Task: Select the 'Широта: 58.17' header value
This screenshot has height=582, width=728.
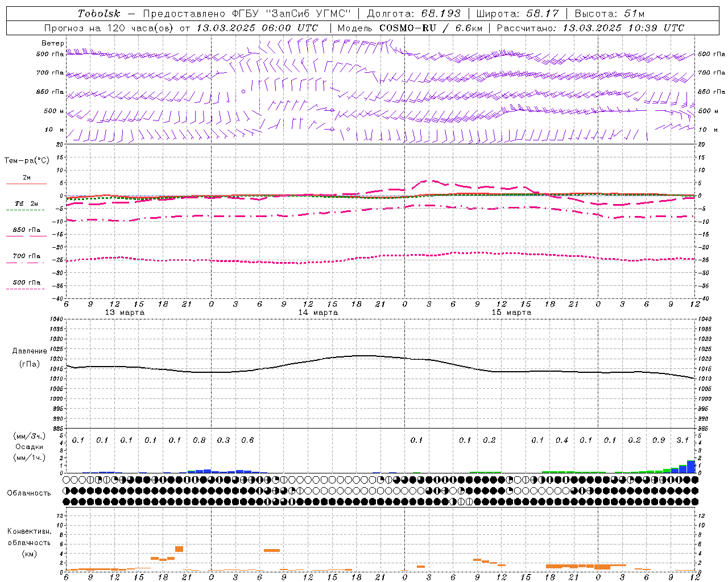Action: click(518, 14)
